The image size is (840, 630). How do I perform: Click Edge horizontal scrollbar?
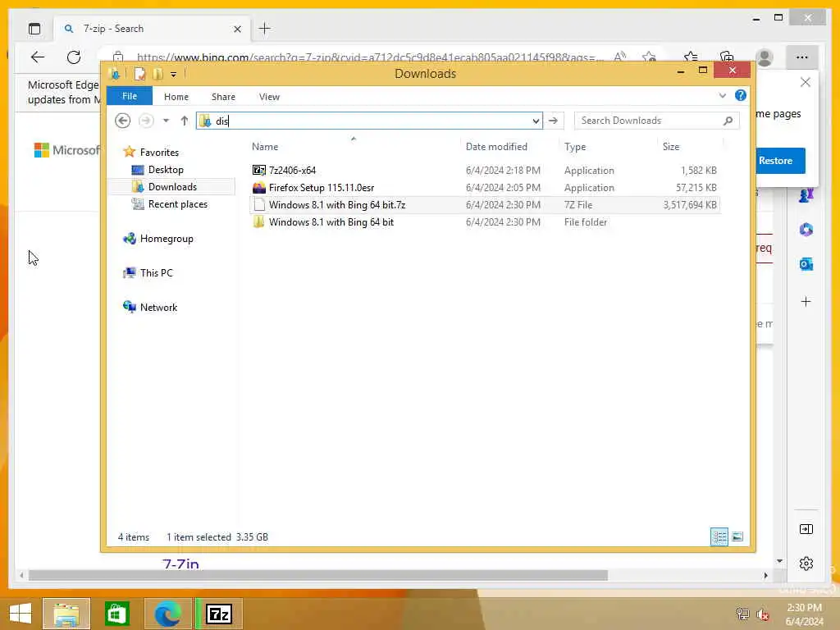coord(318,575)
